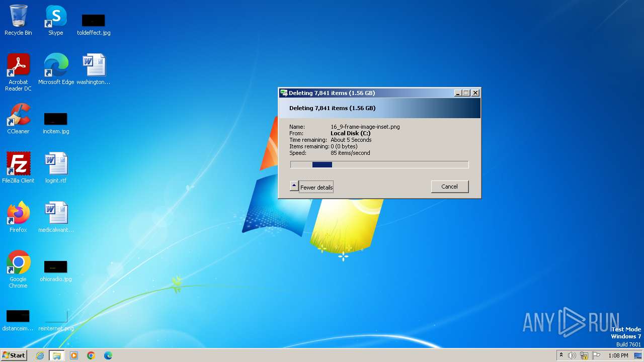The height and width of the screenshot is (362, 644).
Task: Open Internet Explorer from taskbar
Action: (x=40, y=355)
